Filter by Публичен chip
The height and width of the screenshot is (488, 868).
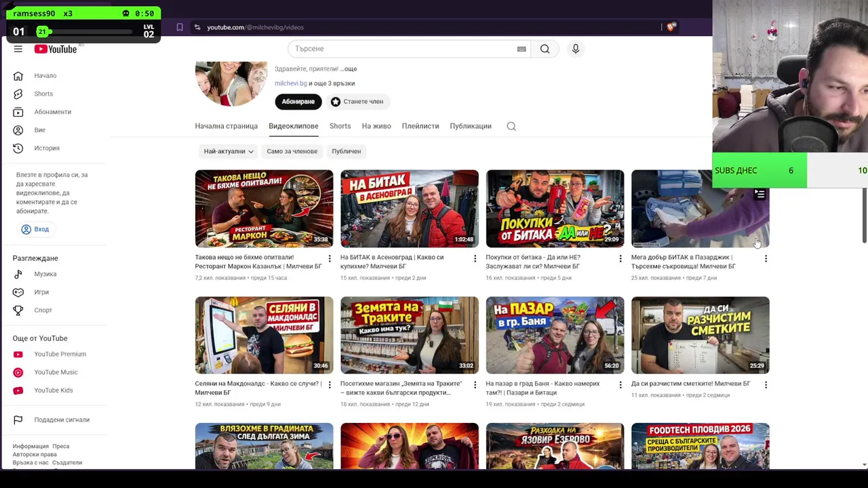click(346, 151)
